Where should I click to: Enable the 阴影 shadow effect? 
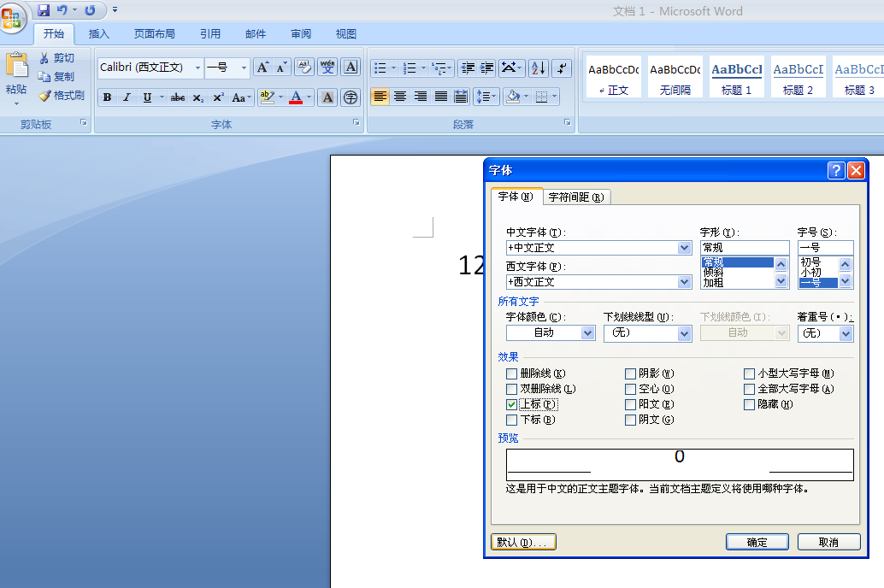(630, 373)
